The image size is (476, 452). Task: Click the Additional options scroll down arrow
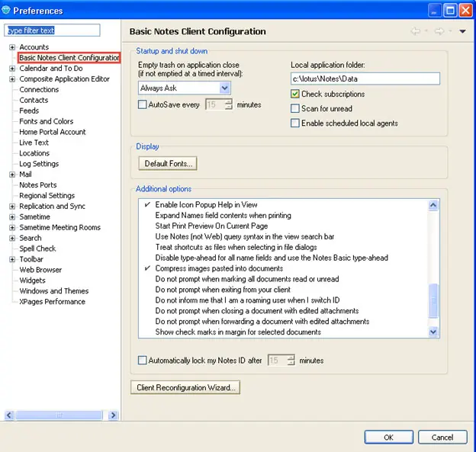[x=433, y=332]
